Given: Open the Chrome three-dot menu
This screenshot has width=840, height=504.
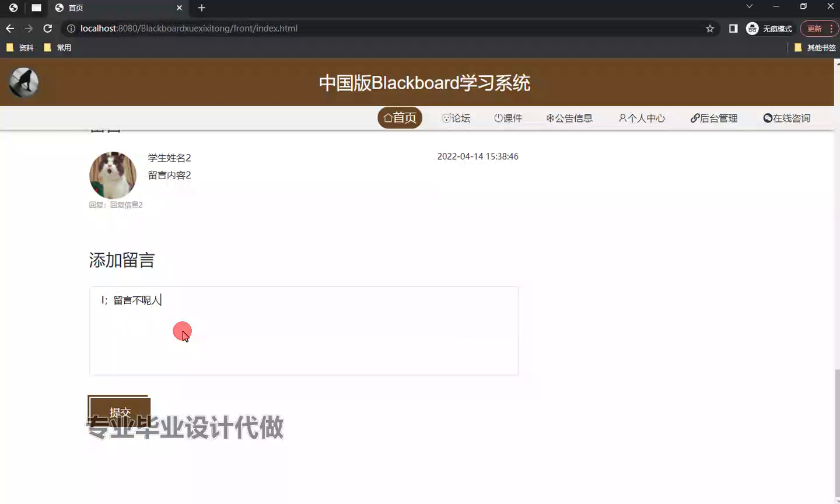Looking at the screenshot, I should coord(831,29).
